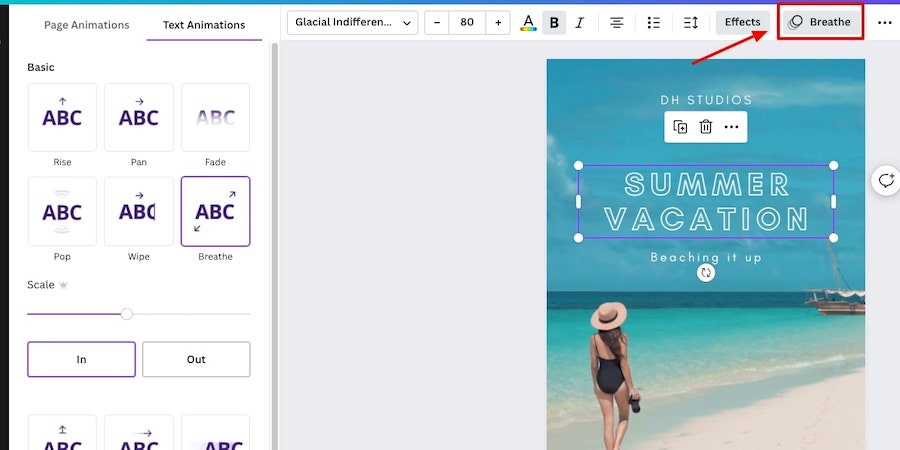
Task: Adjust the Scale slider handle
Action: (127, 314)
